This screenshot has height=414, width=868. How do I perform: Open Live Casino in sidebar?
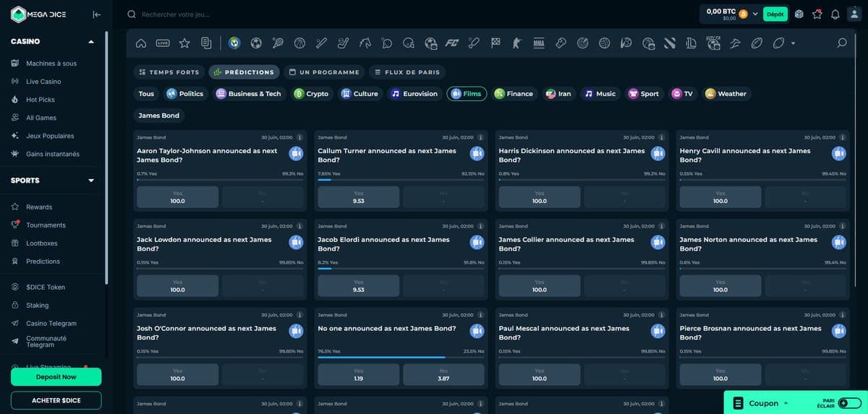pos(43,82)
